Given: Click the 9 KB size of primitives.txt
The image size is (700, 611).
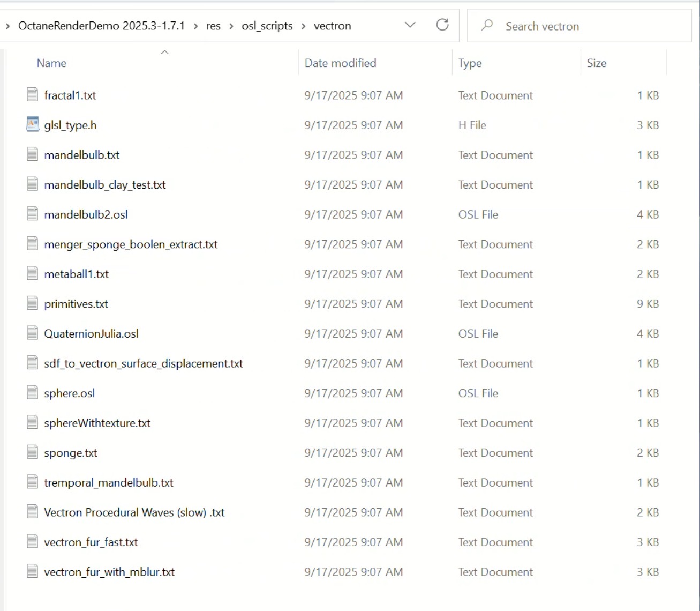Looking at the screenshot, I should pos(648,304).
